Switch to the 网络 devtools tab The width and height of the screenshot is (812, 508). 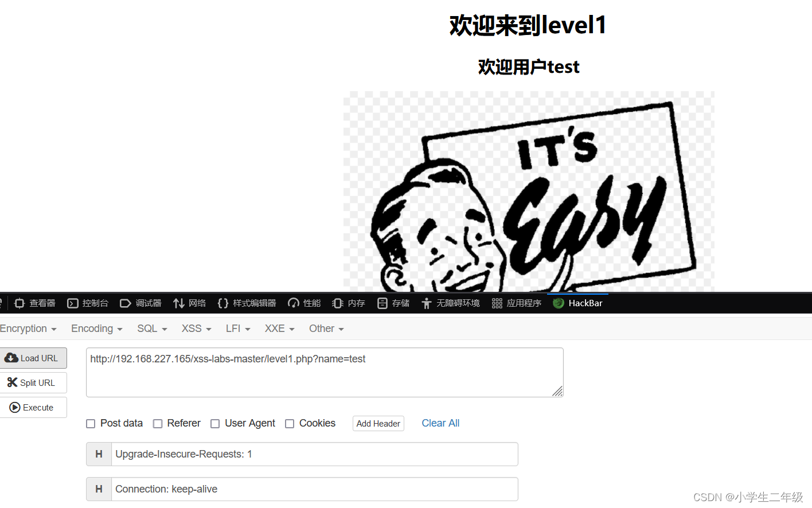click(189, 303)
